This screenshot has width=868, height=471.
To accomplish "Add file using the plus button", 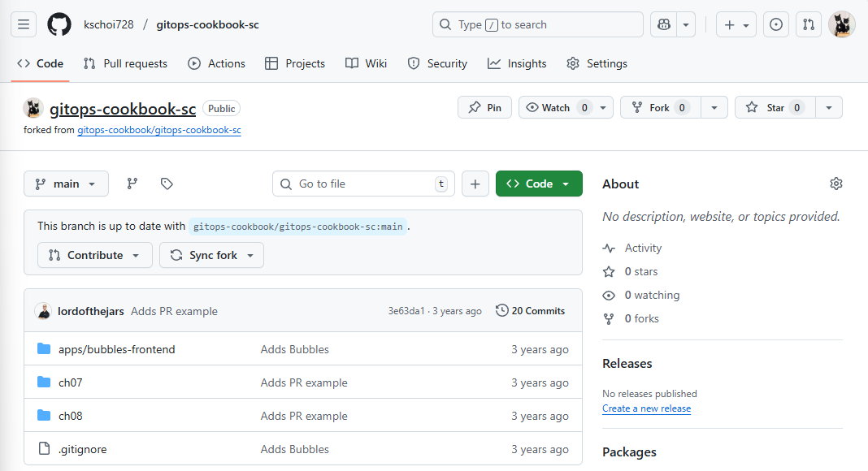I will (x=475, y=184).
